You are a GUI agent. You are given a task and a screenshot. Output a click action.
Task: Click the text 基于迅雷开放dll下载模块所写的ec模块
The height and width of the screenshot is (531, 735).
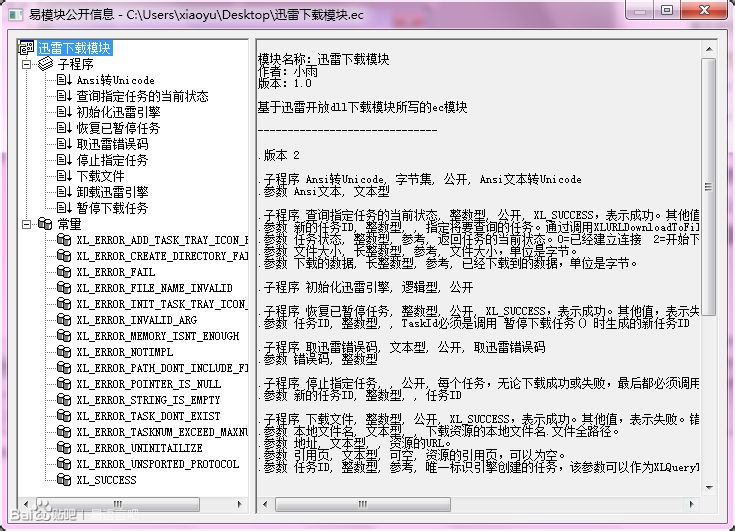(x=362, y=107)
